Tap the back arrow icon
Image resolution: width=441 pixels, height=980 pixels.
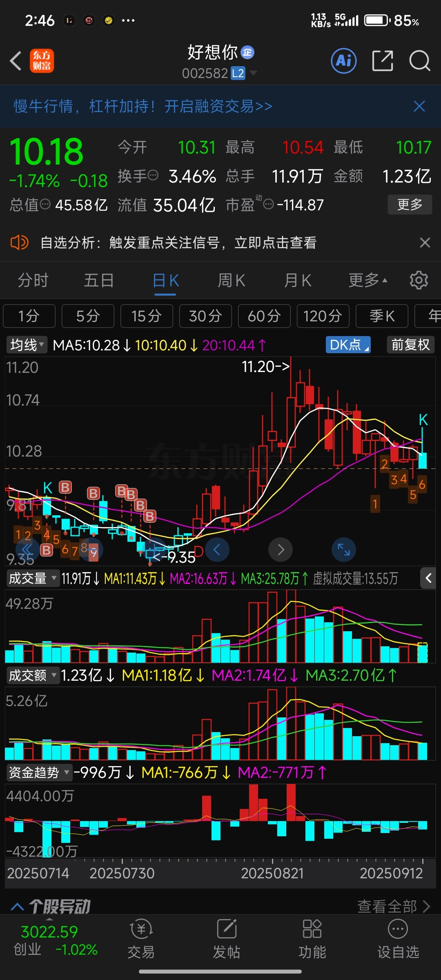16,61
